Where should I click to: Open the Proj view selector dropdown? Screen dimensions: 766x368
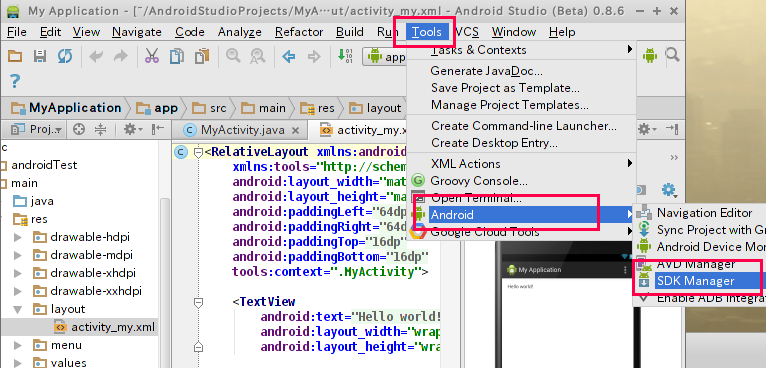point(37,130)
